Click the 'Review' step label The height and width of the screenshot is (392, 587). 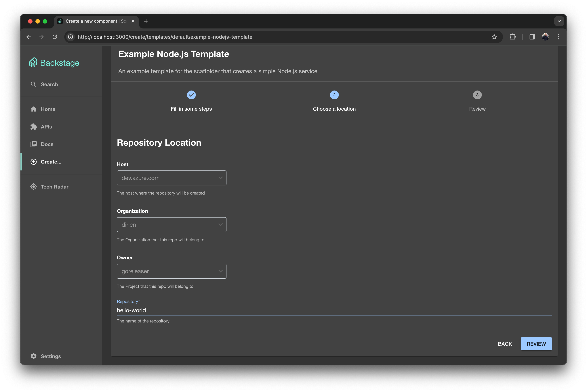pyautogui.click(x=477, y=109)
